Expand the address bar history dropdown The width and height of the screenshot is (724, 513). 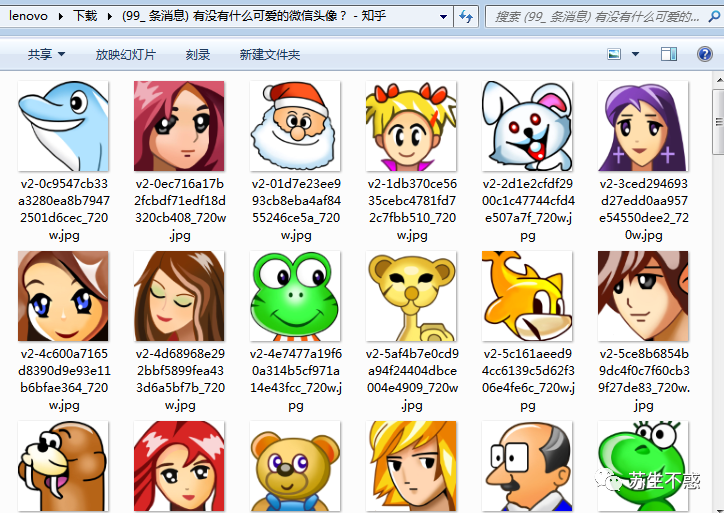(x=443, y=17)
